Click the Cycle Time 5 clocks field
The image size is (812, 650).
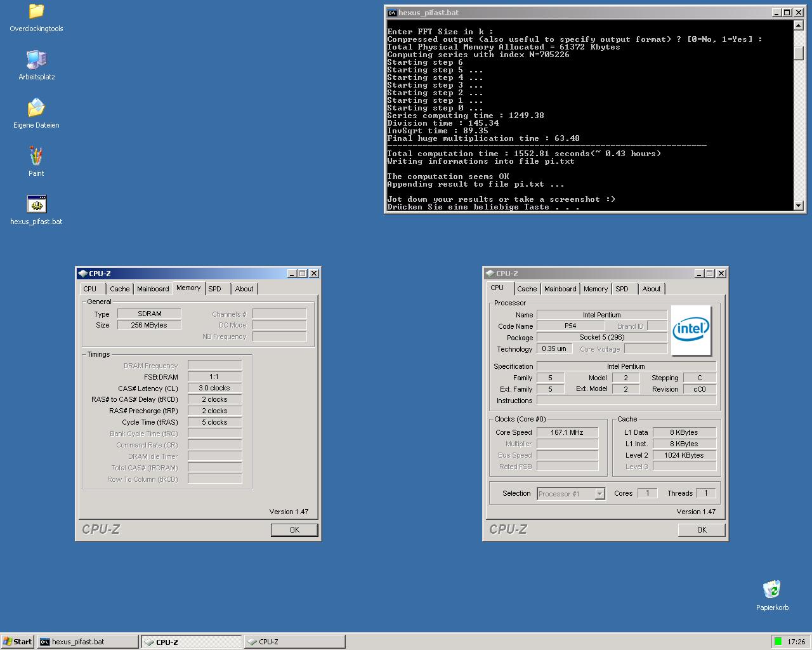[214, 422]
